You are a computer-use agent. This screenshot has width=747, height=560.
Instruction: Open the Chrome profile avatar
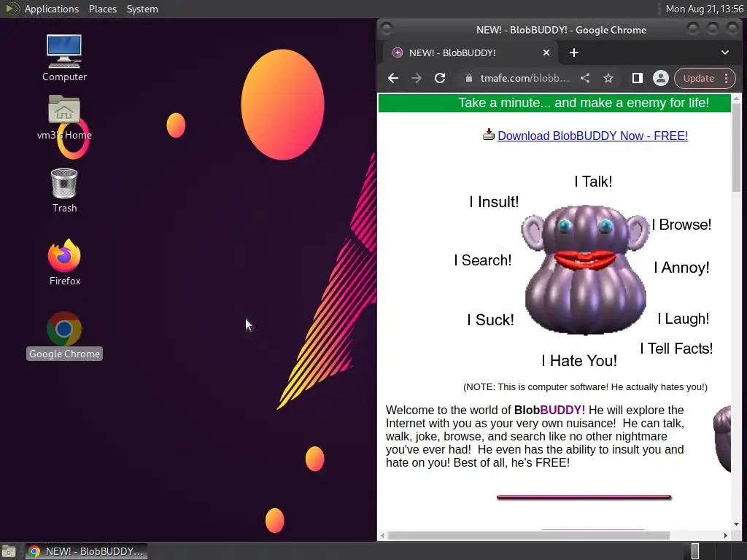point(661,78)
